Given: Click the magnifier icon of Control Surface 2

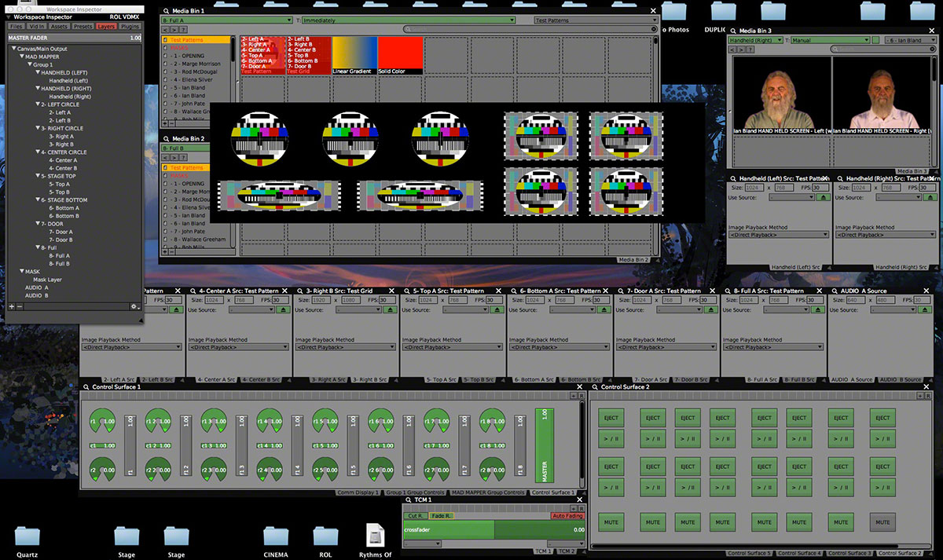Looking at the screenshot, I should [595, 386].
